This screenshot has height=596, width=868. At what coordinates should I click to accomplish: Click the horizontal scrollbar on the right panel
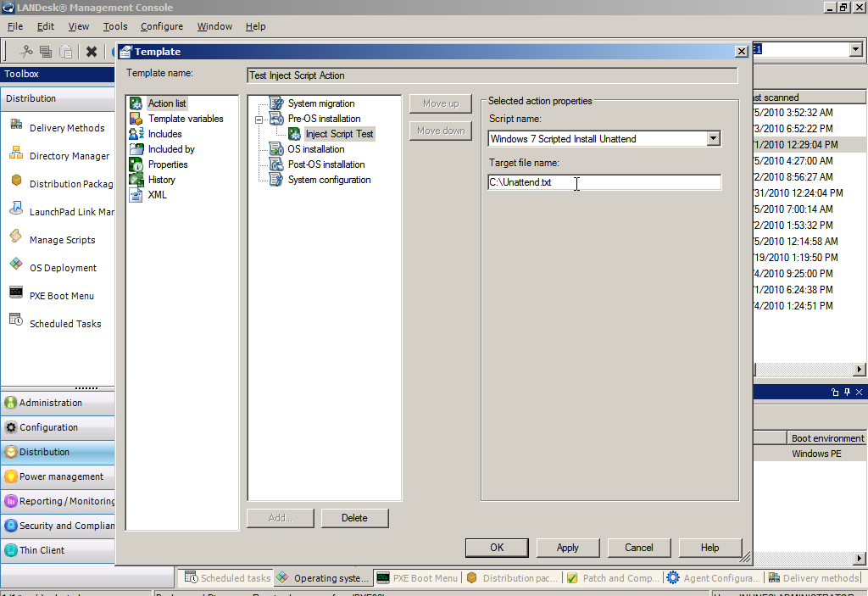coord(805,368)
